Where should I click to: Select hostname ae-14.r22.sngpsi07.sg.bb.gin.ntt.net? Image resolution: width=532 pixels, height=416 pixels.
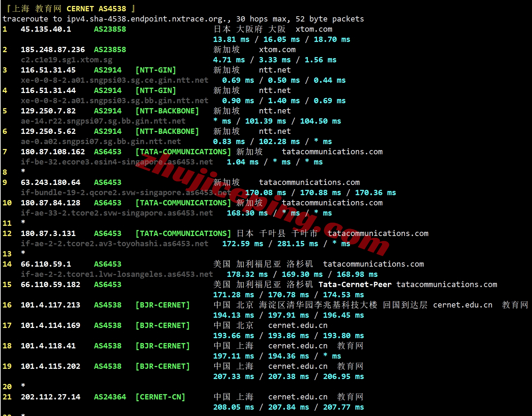tap(103, 121)
